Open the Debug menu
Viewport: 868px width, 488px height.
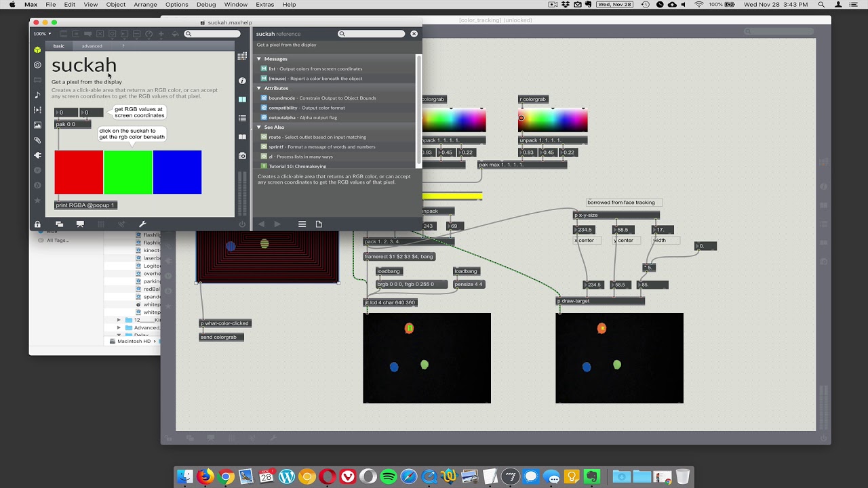[206, 5]
